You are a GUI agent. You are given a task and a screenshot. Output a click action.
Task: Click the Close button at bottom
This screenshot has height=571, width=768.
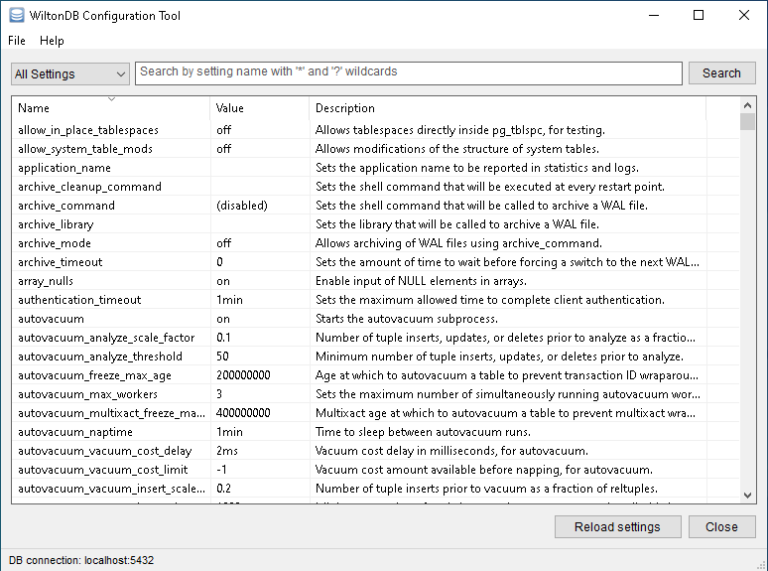(x=721, y=527)
